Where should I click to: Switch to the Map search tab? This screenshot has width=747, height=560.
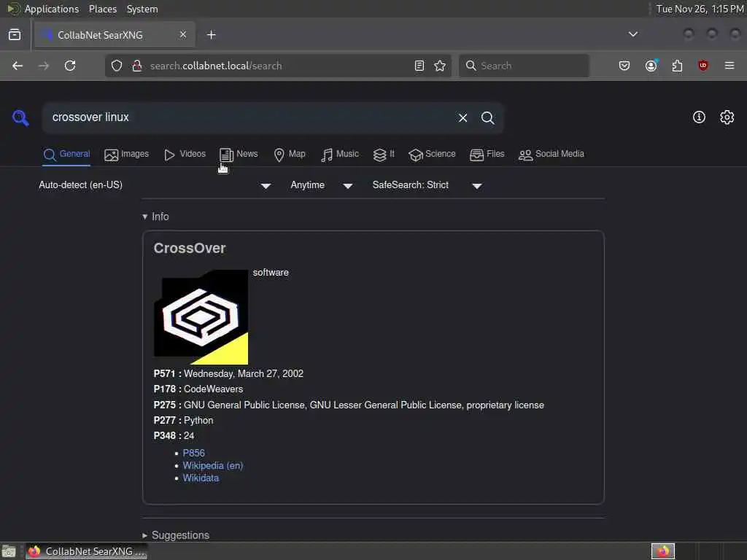(x=290, y=155)
